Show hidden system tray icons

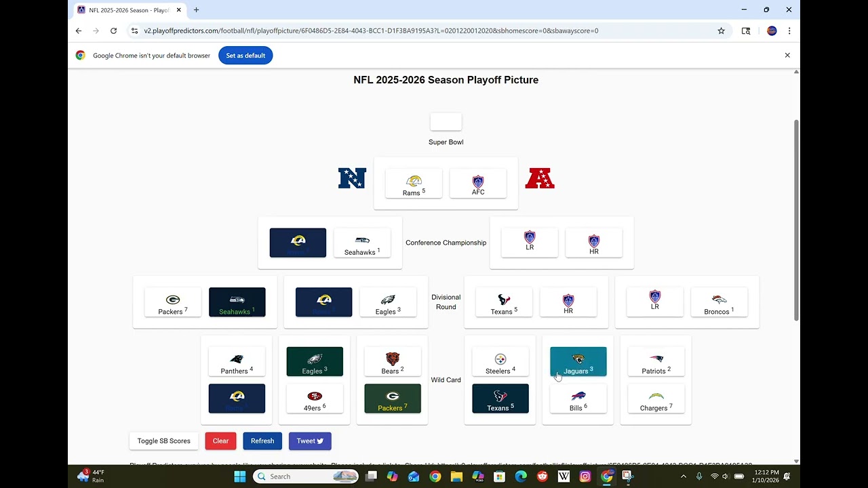[x=683, y=476]
